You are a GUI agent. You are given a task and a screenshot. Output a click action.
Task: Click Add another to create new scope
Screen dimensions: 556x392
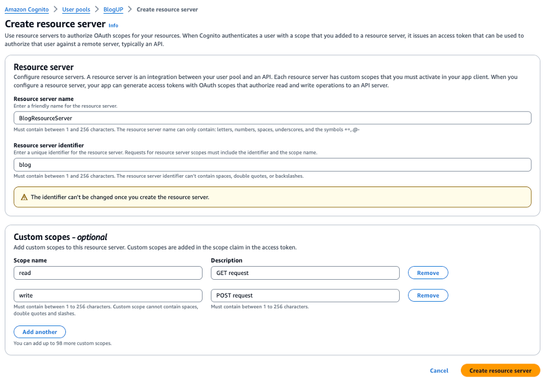click(x=39, y=331)
